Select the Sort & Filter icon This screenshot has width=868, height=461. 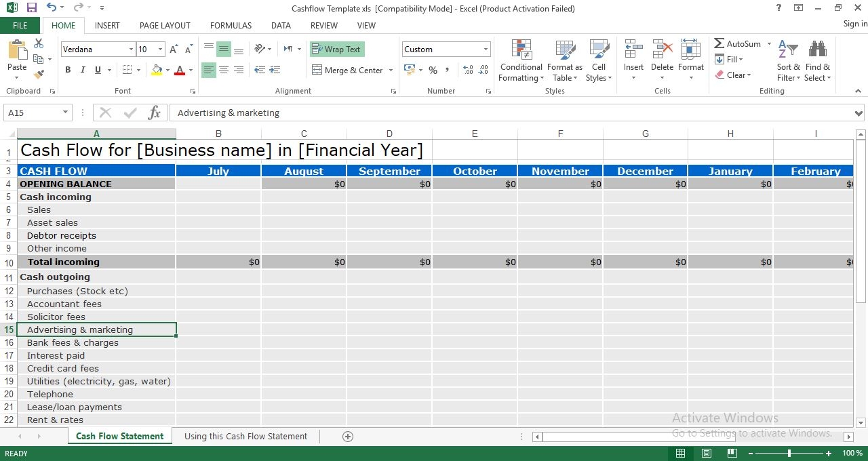pyautogui.click(x=788, y=60)
